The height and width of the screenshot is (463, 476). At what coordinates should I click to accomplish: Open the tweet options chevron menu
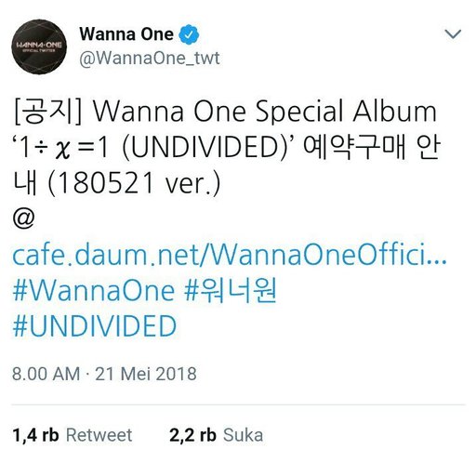coord(453,34)
